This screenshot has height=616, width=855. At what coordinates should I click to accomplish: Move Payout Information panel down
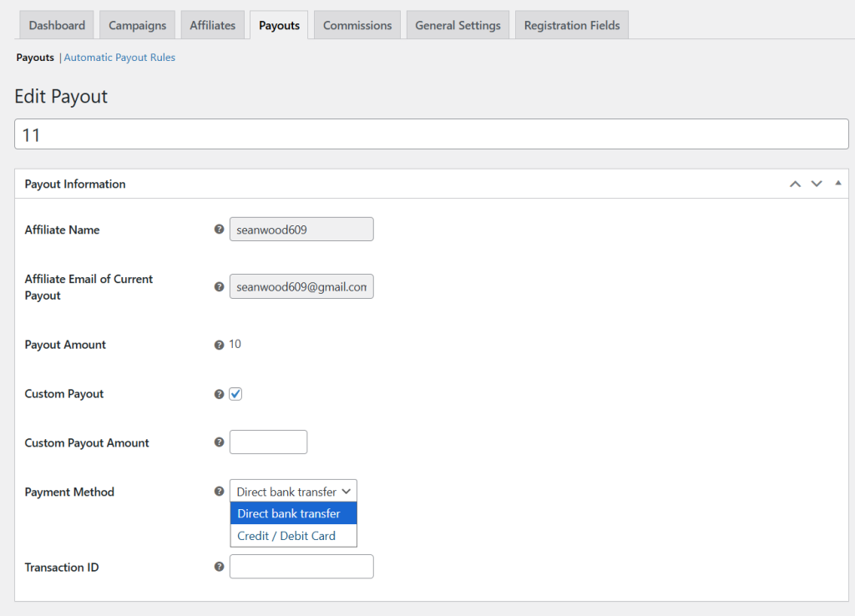pos(817,184)
